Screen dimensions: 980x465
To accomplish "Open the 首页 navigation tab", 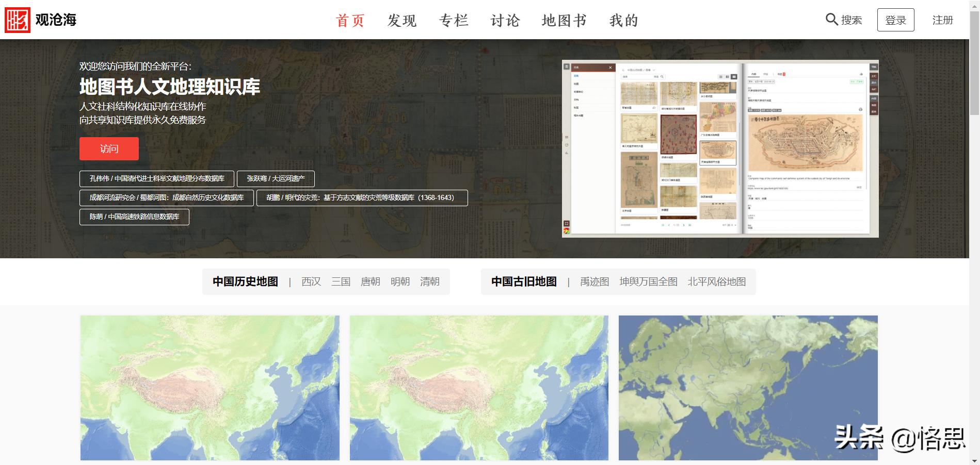I will [x=350, y=21].
